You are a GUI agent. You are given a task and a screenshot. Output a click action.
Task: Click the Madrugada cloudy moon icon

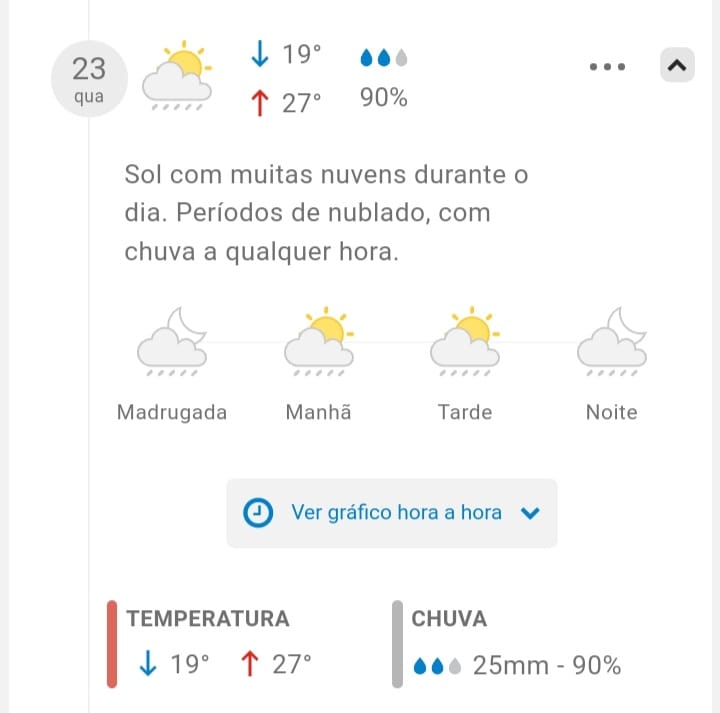click(x=172, y=341)
